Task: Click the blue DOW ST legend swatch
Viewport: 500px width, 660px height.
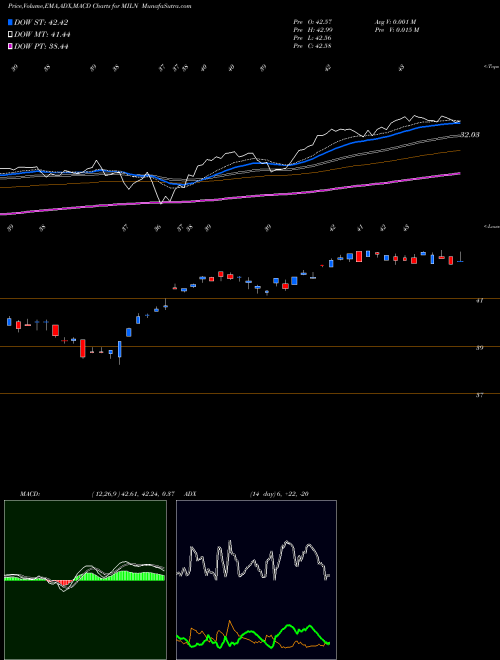Action: [10, 22]
